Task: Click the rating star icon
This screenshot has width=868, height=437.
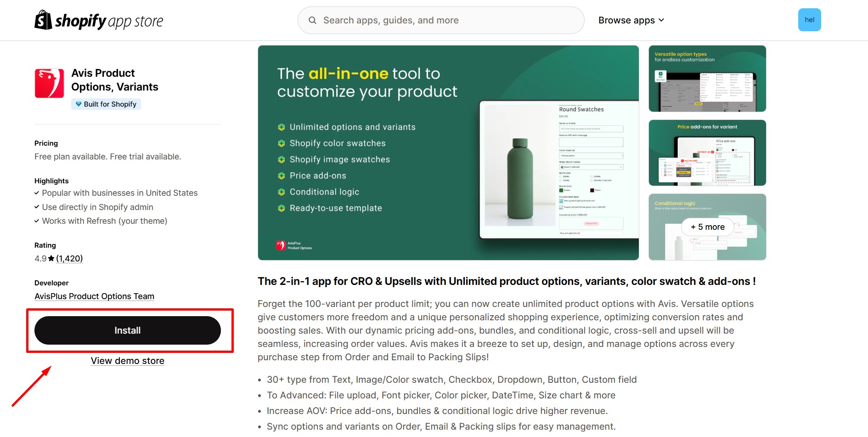Action: [x=51, y=259]
